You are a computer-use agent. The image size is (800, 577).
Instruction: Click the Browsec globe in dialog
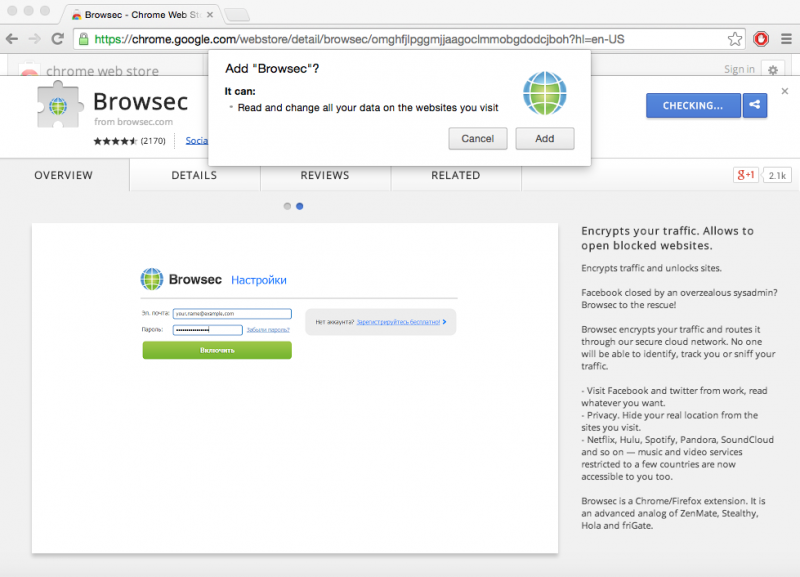pyautogui.click(x=544, y=93)
